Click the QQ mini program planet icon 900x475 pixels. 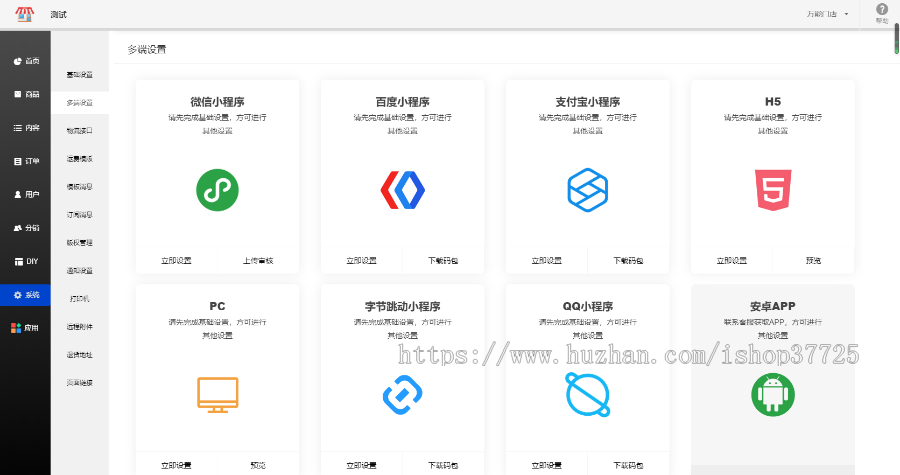(588, 395)
